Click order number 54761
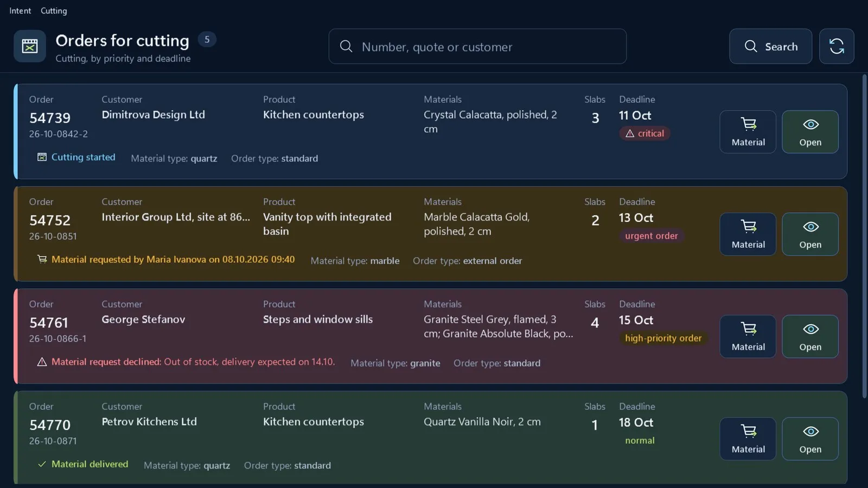Viewport: 868px width, 488px height. coord(49,323)
